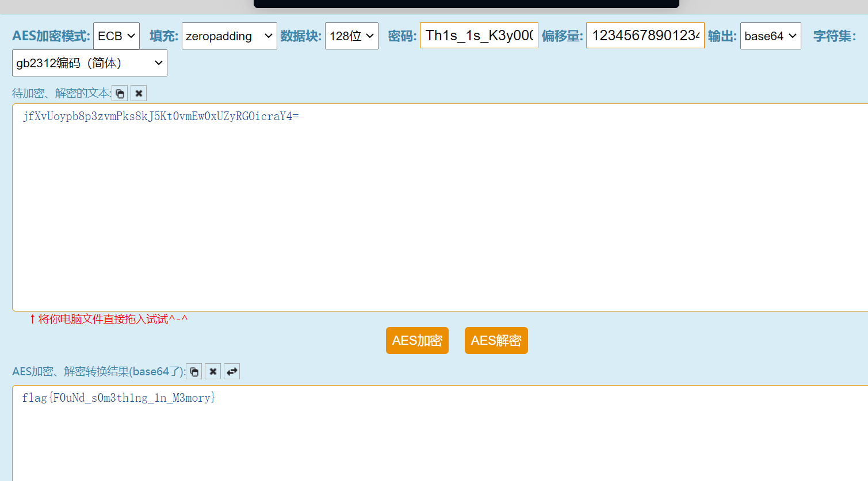Click the 待加密、解密的文本 label
Viewport: 868px width, 481px height.
61,93
